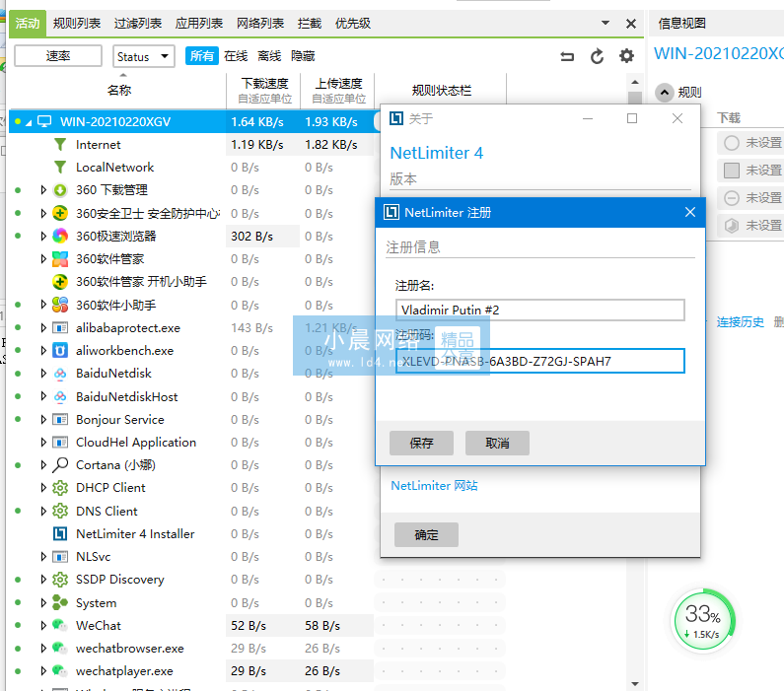784x691 pixels.
Task: Click the Internet filter funnel icon
Action: pyautogui.click(x=60, y=144)
